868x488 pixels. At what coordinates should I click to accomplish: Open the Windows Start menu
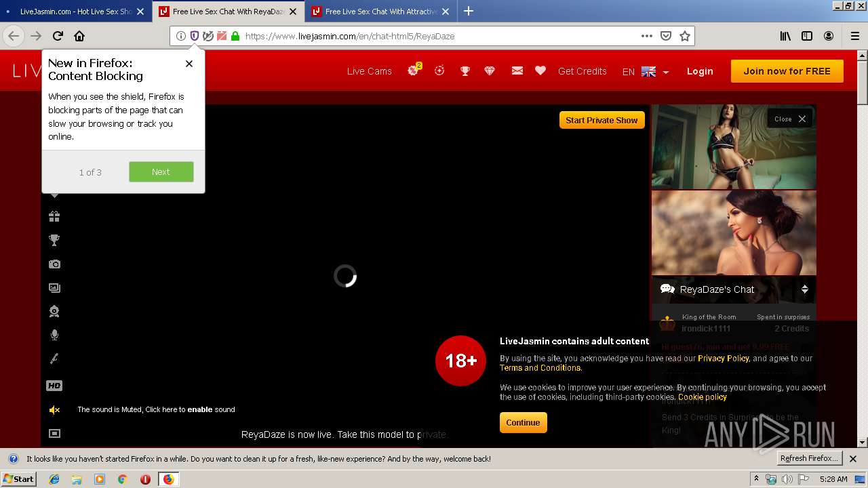pyautogui.click(x=19, y=479)
